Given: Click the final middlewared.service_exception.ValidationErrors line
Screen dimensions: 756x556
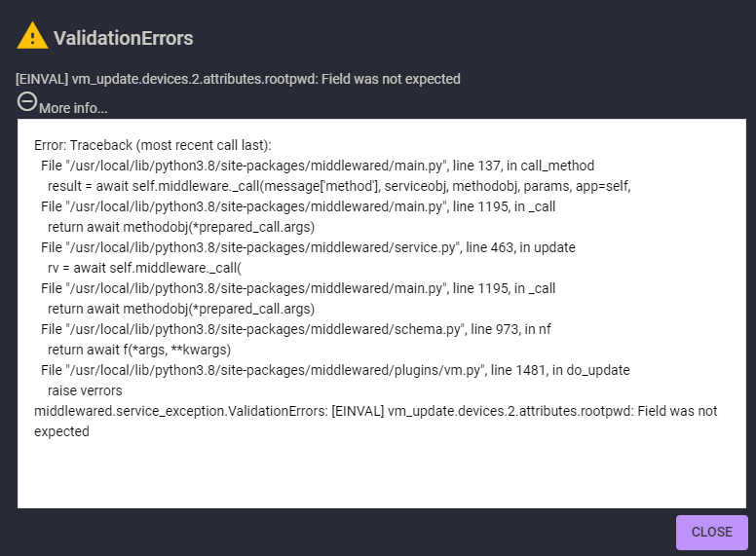Looking at the screenshot, I should click(x=375, y=411).
